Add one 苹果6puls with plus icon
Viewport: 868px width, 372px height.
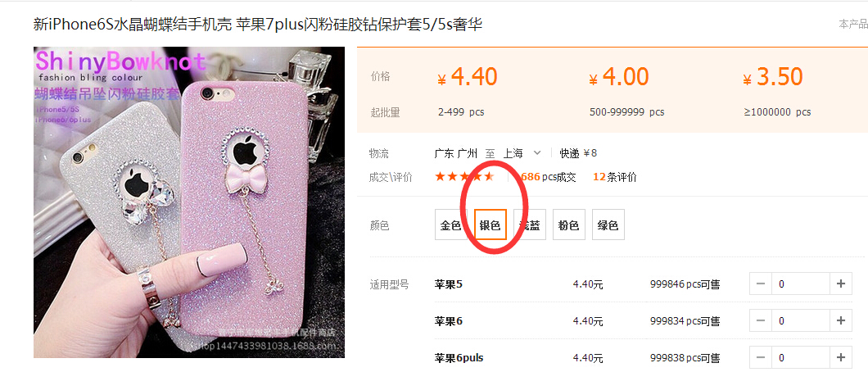coord(841,357)
